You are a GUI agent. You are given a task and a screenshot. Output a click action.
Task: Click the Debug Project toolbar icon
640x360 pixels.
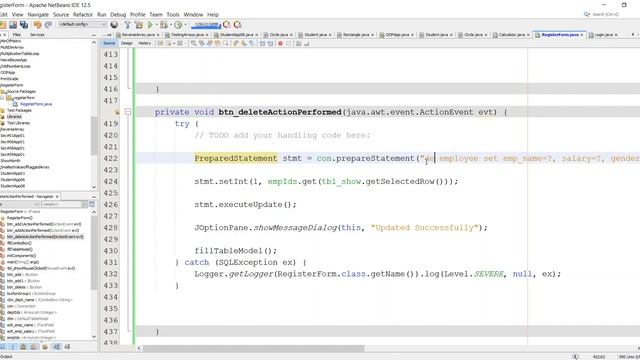tap(164, 25)
